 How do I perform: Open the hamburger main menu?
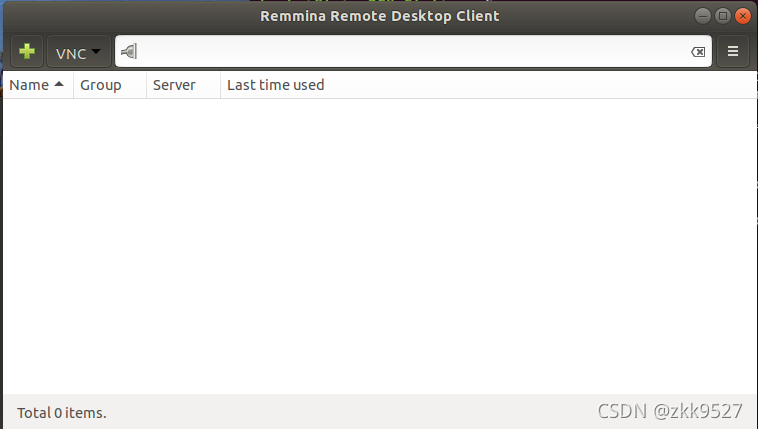[733, 51]
